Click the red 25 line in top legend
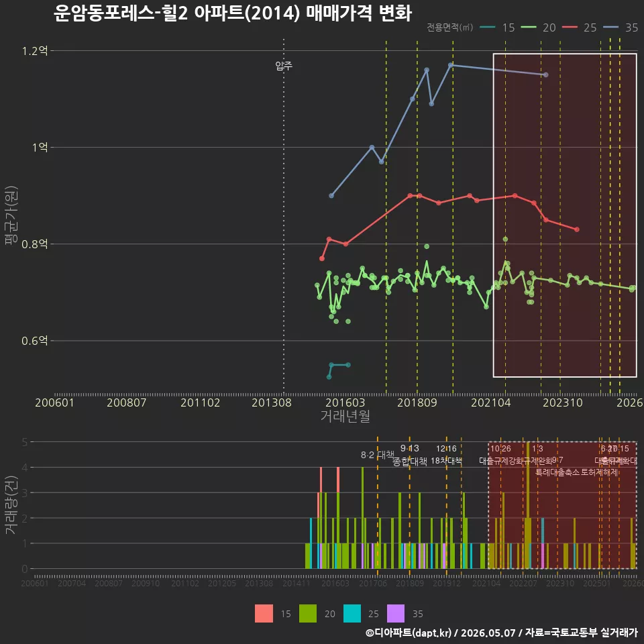Screen dimensions: 644x644 [x=570, y=28]
